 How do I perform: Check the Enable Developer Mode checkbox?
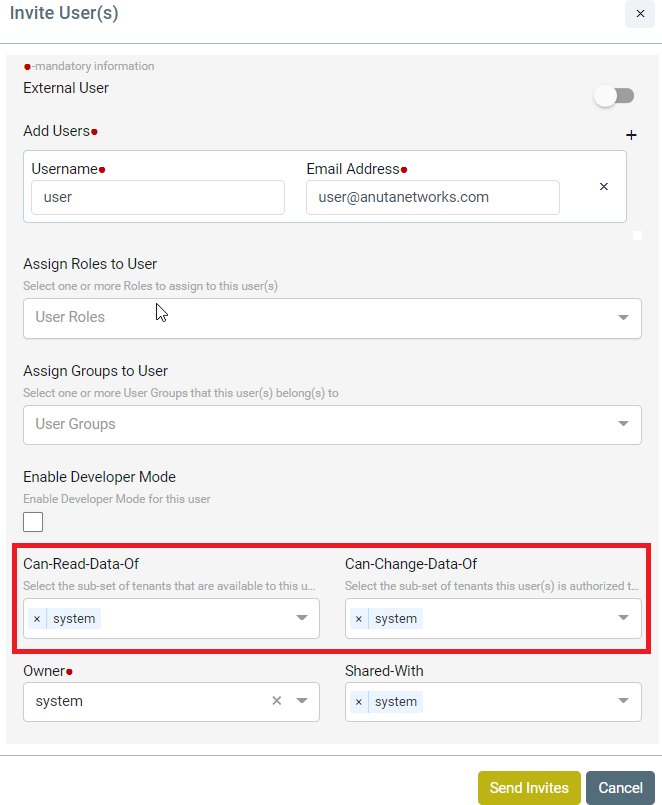click(x=33, y=522)
